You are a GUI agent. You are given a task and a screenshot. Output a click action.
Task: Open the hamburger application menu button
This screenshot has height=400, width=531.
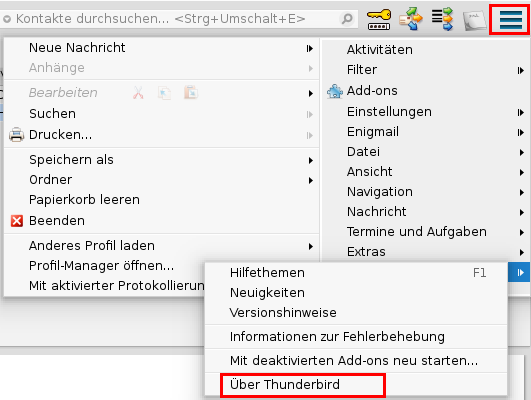(x=510, y=19)
